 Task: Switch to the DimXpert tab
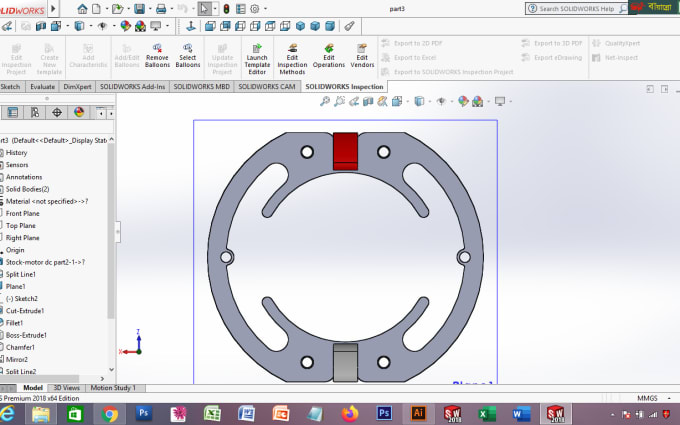(77, 86)
